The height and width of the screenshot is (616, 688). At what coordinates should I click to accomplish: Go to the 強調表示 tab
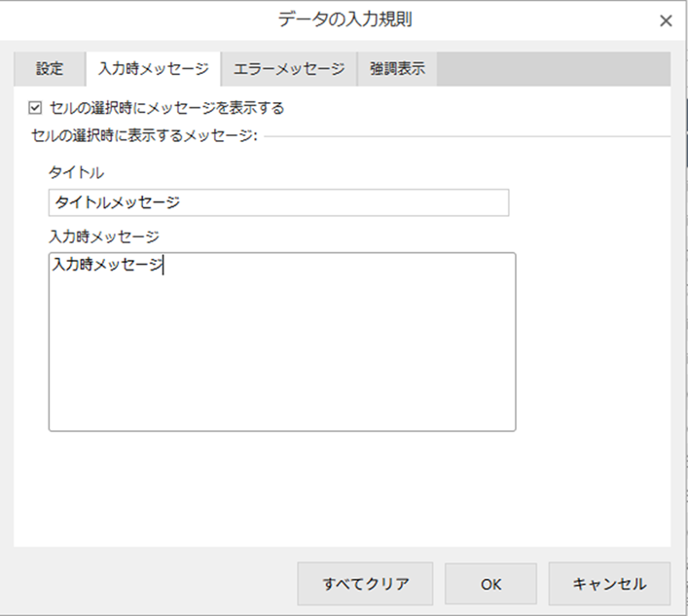397,69
